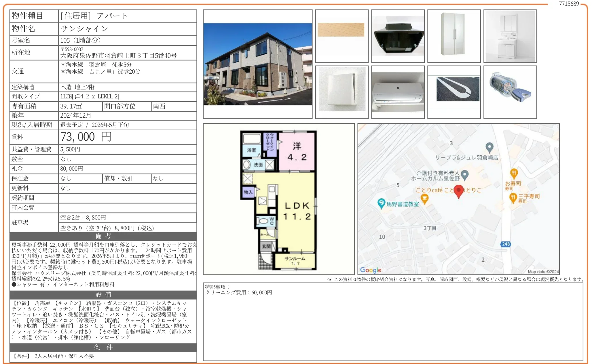Screen dimensions: 592x364
Task: Click the Google logo on map
Action: pyautogui.click(x=370, y=270)
